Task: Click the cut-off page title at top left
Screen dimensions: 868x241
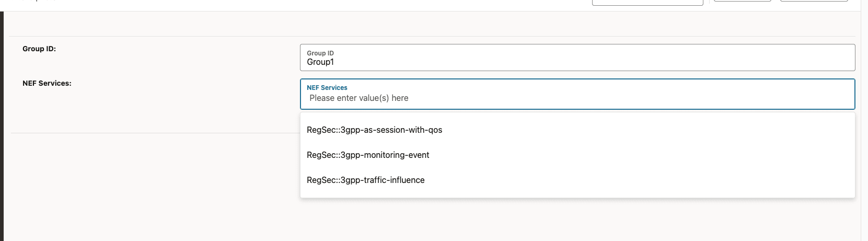Action: pos(38,1)
